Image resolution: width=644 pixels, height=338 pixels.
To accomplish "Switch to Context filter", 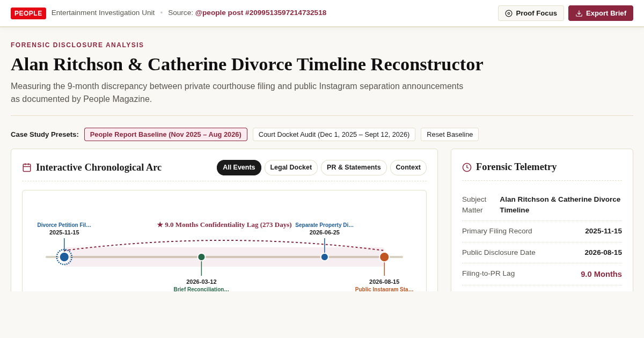I will click(x=408, y=167).
